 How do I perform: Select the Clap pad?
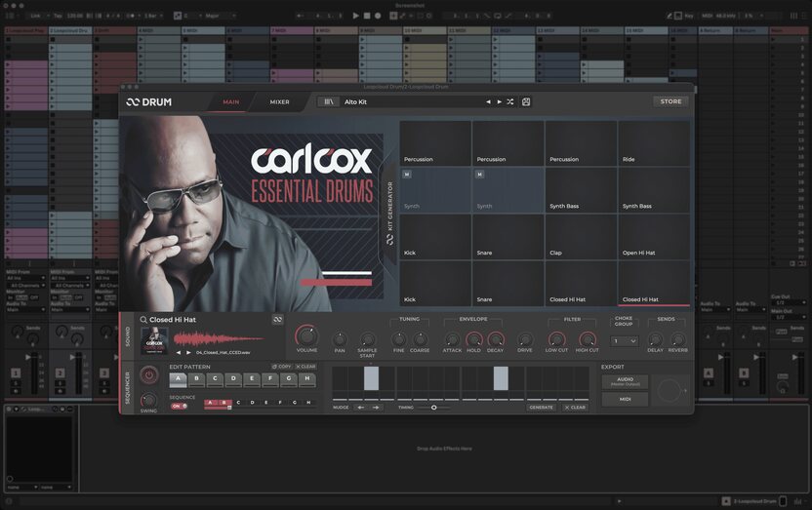coord(581,237)
